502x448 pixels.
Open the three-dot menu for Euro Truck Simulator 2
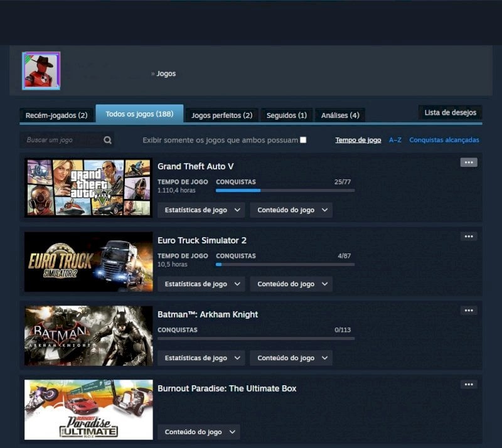pos(469,237)
